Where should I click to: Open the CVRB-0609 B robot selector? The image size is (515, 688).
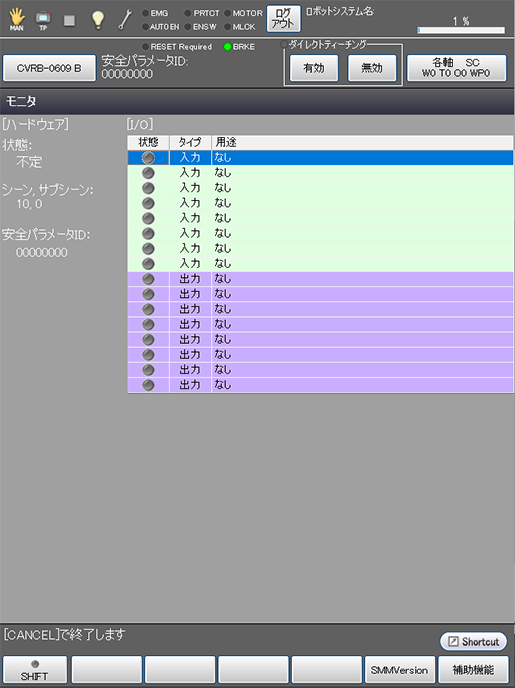coord(49,68)
